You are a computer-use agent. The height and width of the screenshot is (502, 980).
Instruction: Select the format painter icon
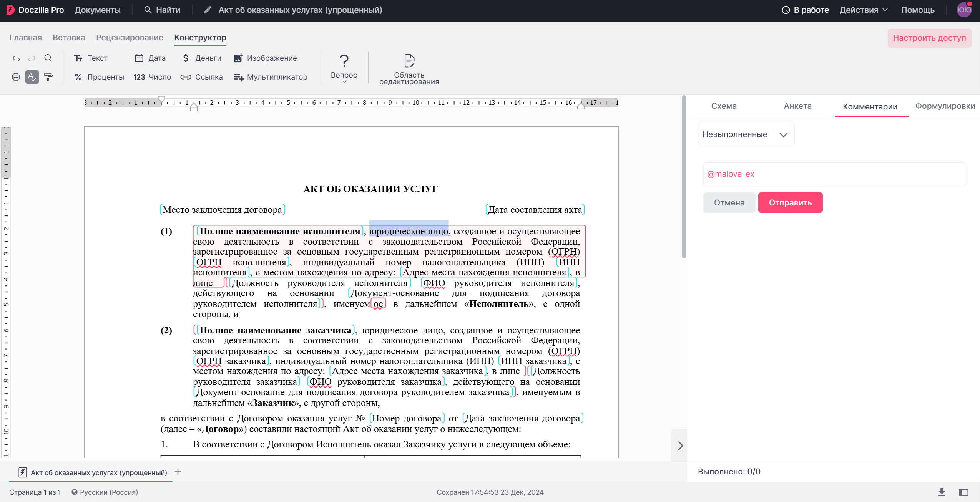(x=48, y=77)
